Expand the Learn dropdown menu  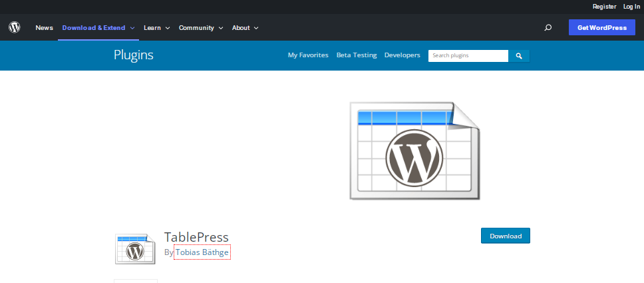pos(157,28)
